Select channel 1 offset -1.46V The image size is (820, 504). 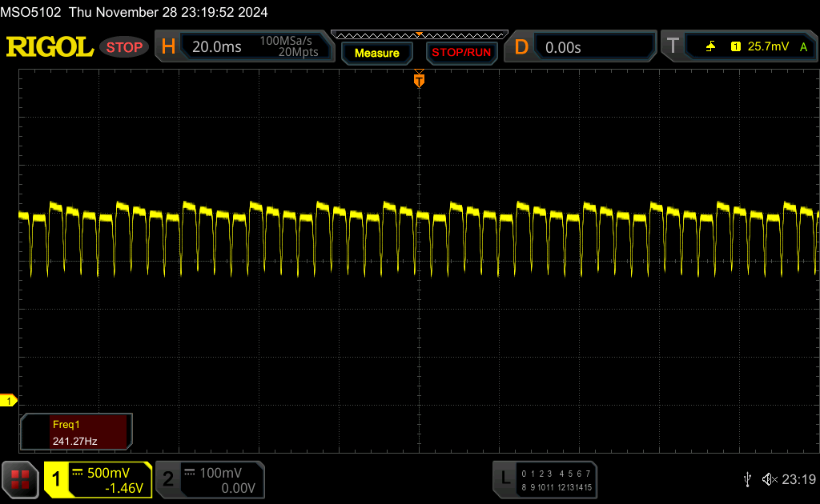(124, 488)
